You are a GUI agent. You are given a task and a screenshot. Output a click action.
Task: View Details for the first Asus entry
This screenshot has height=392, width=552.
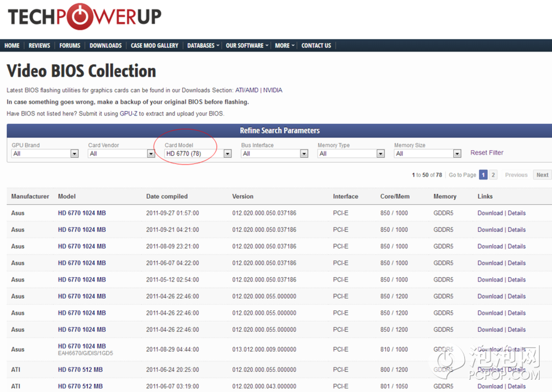coord(517,213)
